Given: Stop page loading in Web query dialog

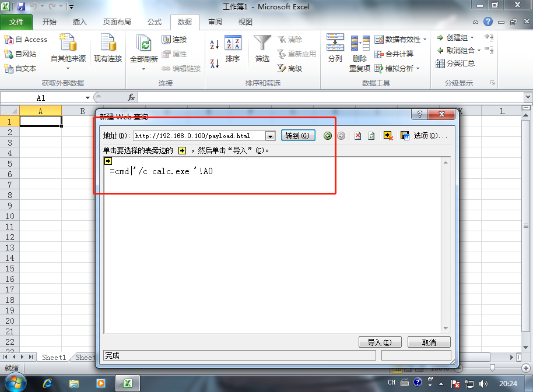Looking at the screenshot, I should pos(357,136).
